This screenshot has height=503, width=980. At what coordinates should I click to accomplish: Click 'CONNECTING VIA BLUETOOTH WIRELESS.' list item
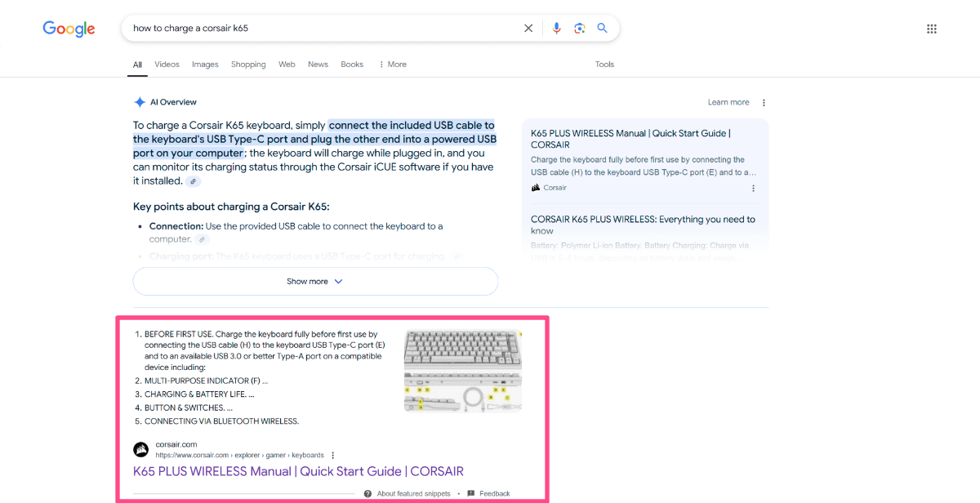pos(221,421)
